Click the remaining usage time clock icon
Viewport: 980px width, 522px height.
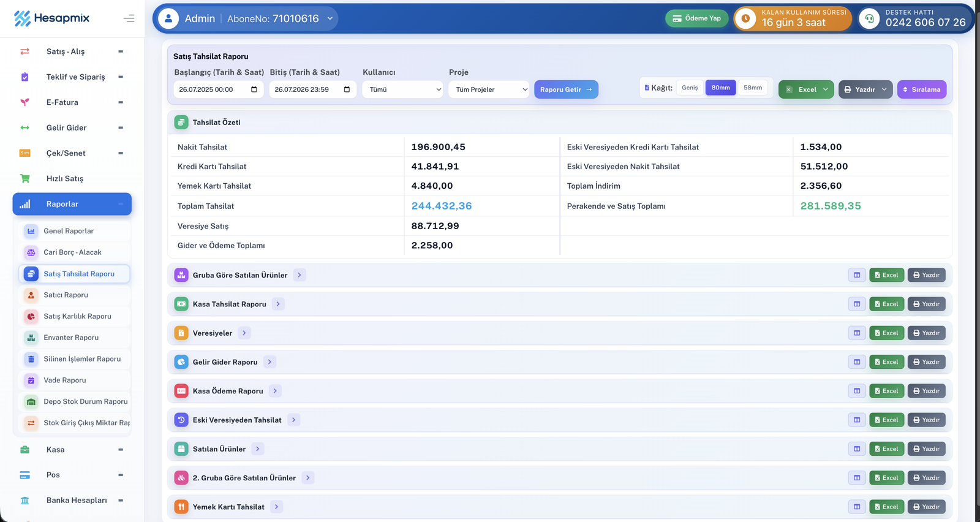pos(745,18)
